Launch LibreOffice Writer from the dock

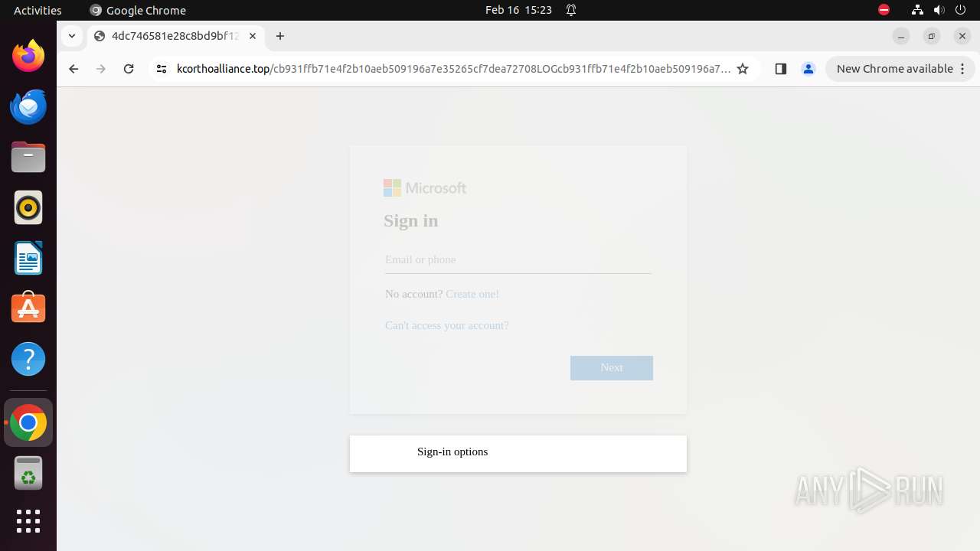pos(28,258)
